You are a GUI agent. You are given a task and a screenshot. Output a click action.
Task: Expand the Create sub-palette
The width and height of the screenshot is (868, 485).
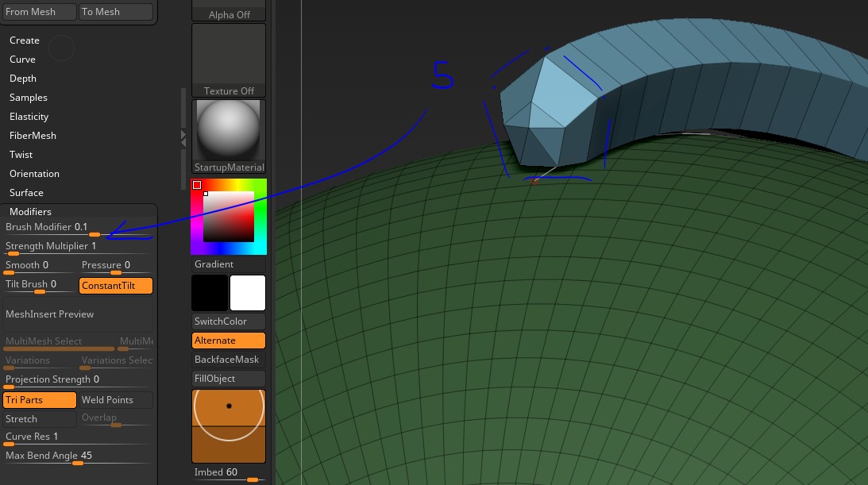tap(25, 40)
